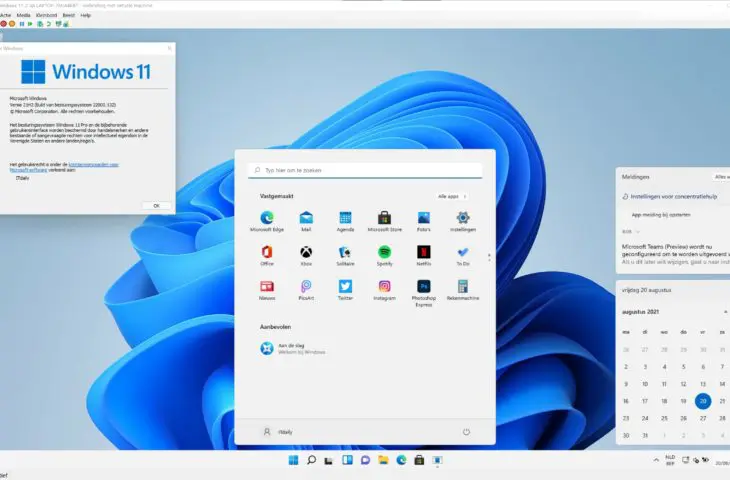Launch the Netflix tile
Viewport: 730px width, 480px height.
tap(424, 255)
